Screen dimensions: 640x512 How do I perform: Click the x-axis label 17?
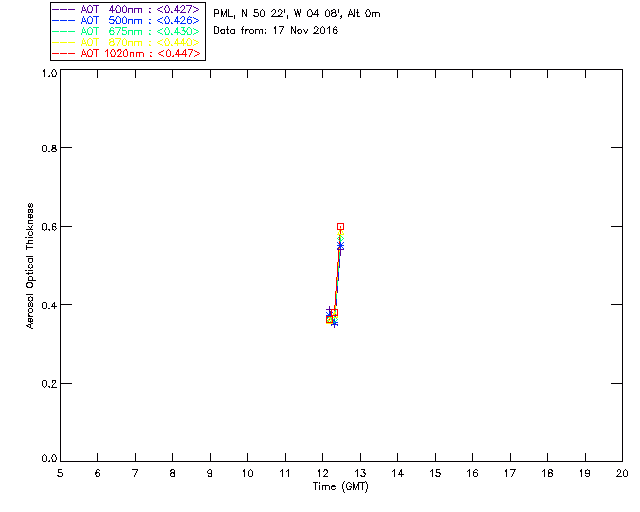coord(510,474)
